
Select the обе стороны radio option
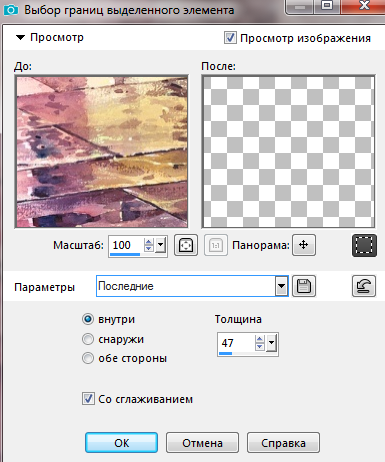[88, 358]
